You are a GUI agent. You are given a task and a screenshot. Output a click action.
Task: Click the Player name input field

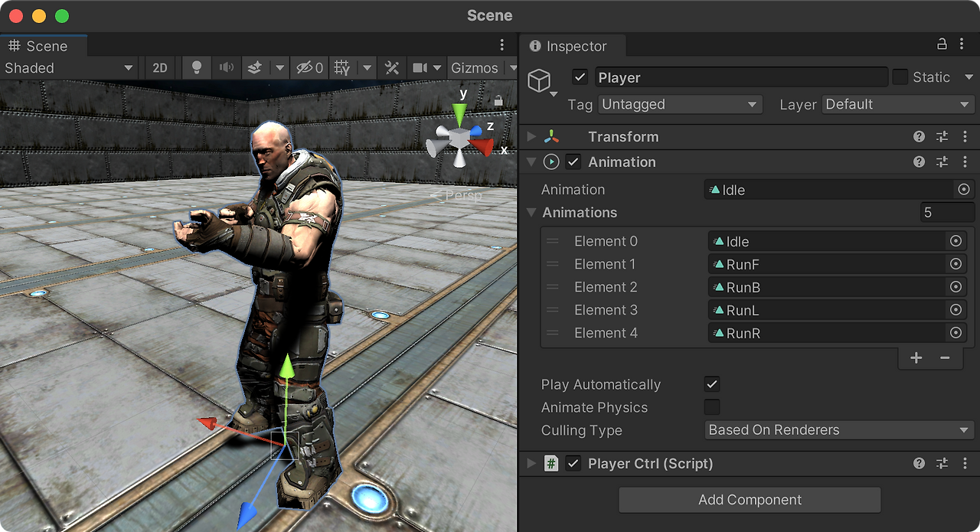click(741, 77)
